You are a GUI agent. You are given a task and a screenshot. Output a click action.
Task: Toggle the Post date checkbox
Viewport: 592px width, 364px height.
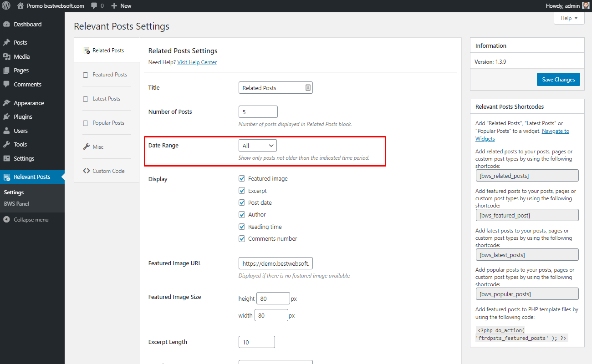click(242, 202)
